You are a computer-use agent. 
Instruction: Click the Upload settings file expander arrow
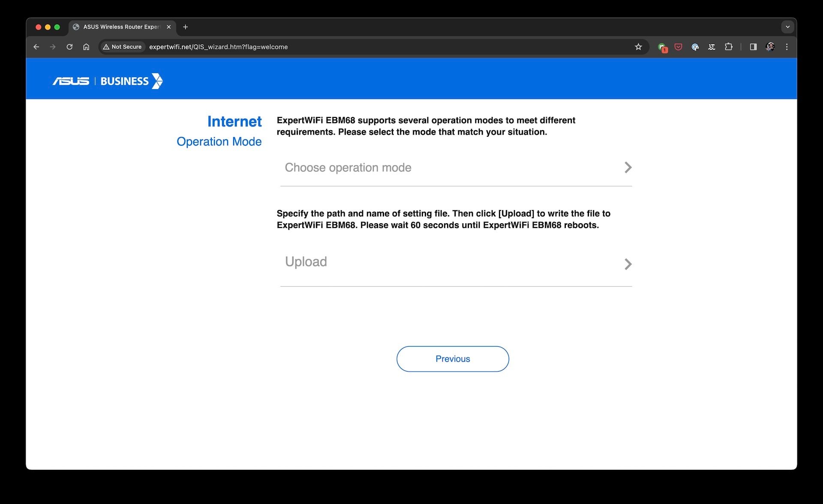pos(628,263)
